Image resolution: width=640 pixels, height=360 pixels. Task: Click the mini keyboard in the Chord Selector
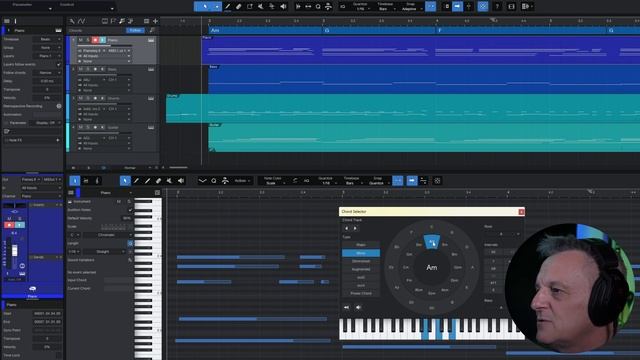431,329
